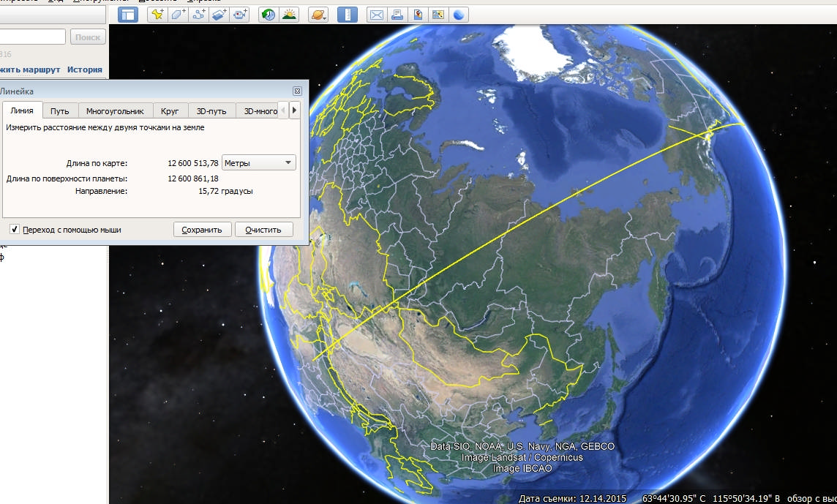Image resolution: width=837 pixels, height=504 pixels.
Task: Click the Сохранить button
Action: point(202,230)
